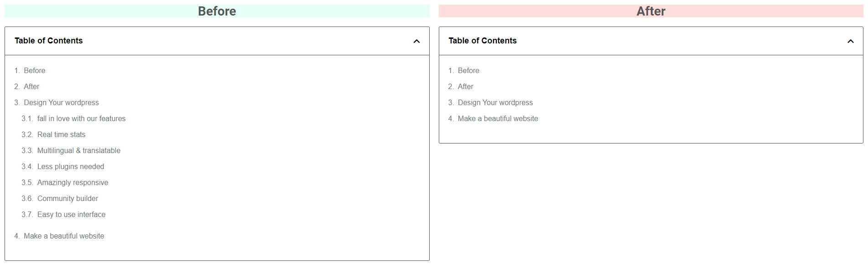The width and height of the screenshot is (868, 265).
Task: Select Multilingual & translatable entry
Action: [78, 150]
